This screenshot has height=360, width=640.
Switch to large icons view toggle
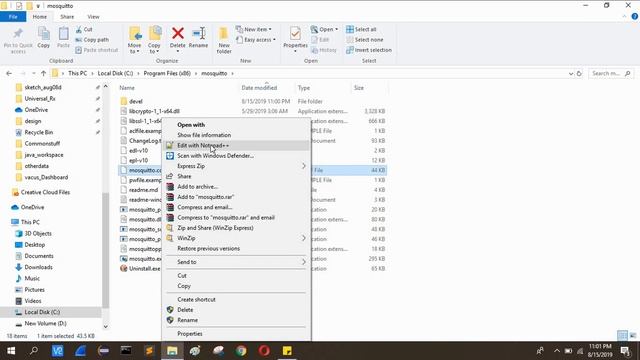click(x=633, y=336)
